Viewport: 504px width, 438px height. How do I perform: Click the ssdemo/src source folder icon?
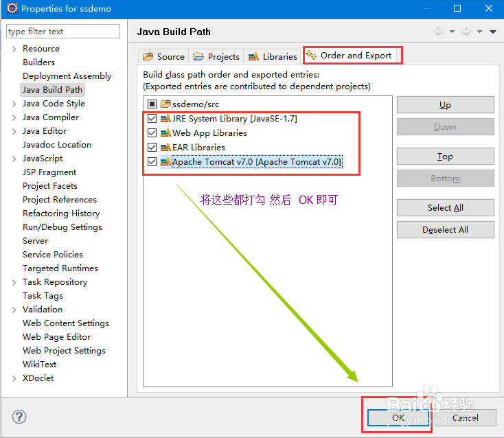[165, 104]
